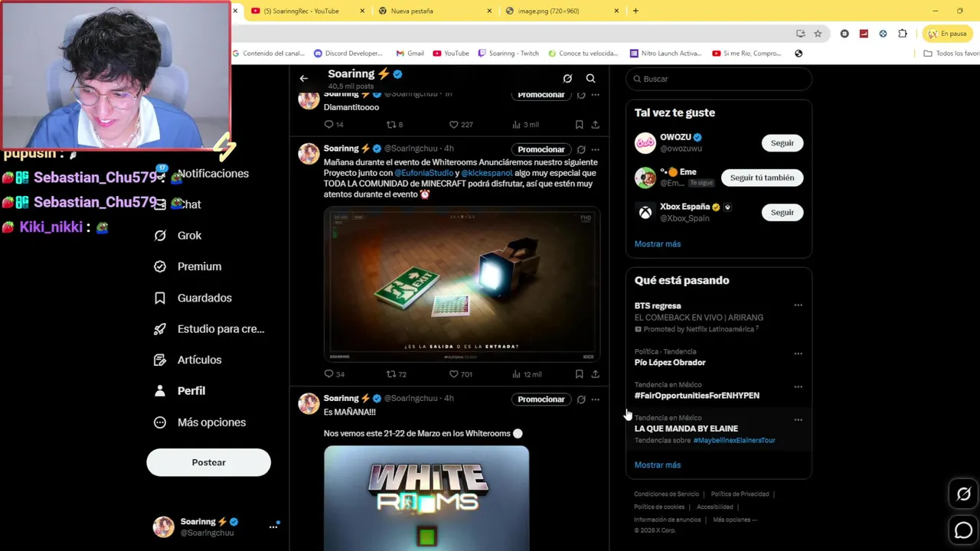View analytics of the 12 mil views tweet
This screenshot has width=980, height=551.
point(527,374)
